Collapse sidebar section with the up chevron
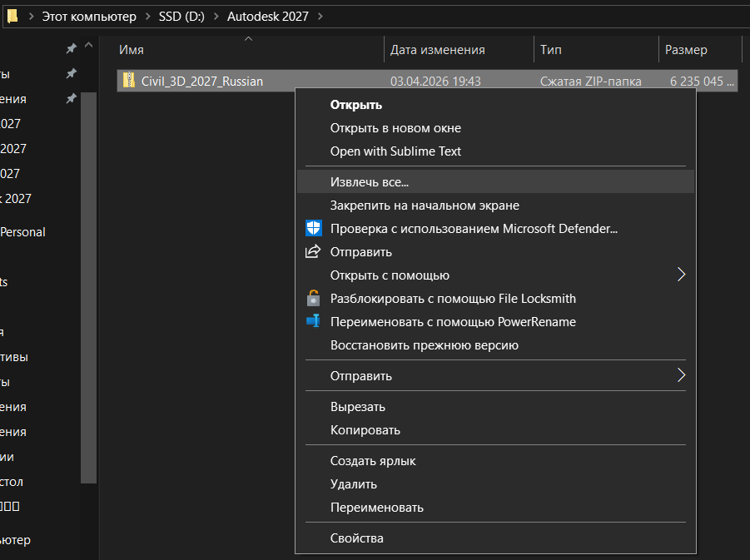 pos(88,46)
